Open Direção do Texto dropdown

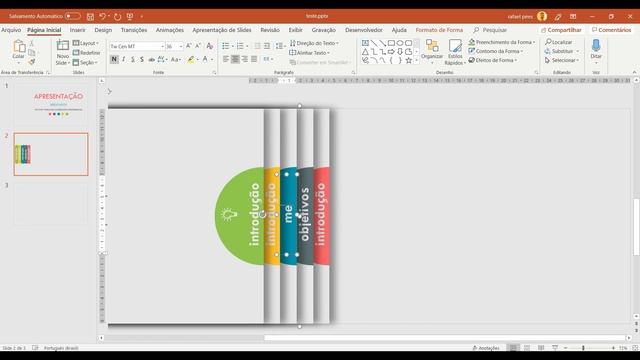[314, 43]
